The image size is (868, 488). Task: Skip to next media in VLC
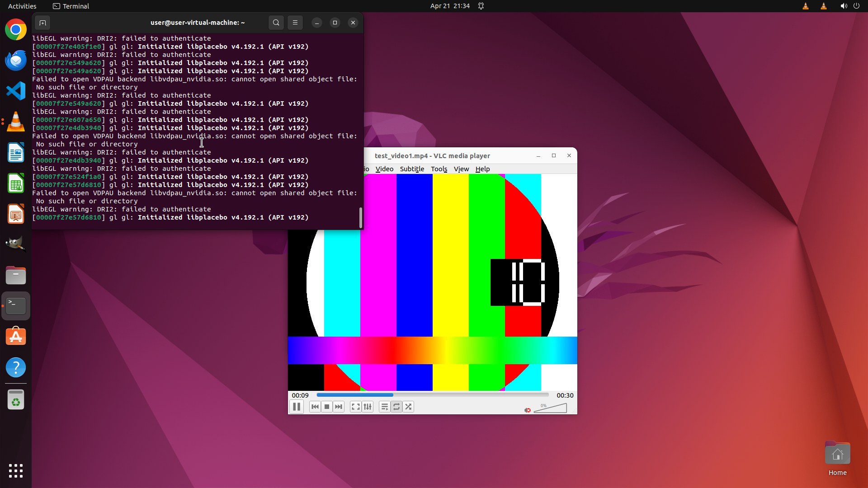click(x=339, y=407)
